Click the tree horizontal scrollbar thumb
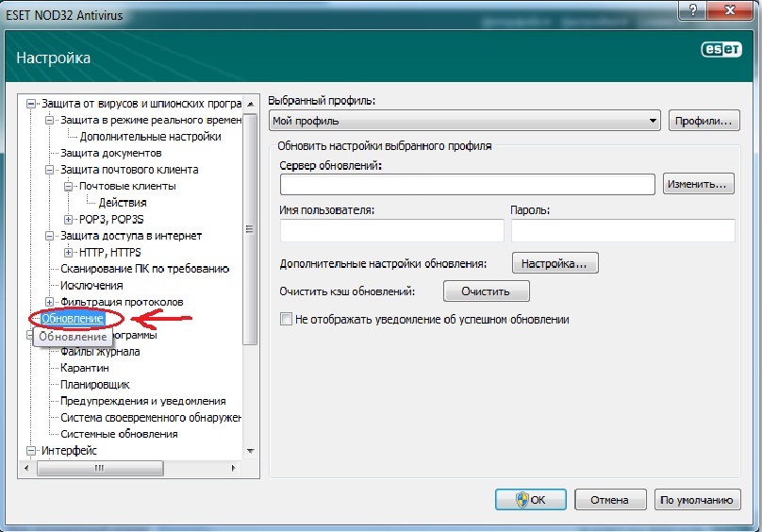The height and width of the screenshot is (532, 762). [100, 468]
